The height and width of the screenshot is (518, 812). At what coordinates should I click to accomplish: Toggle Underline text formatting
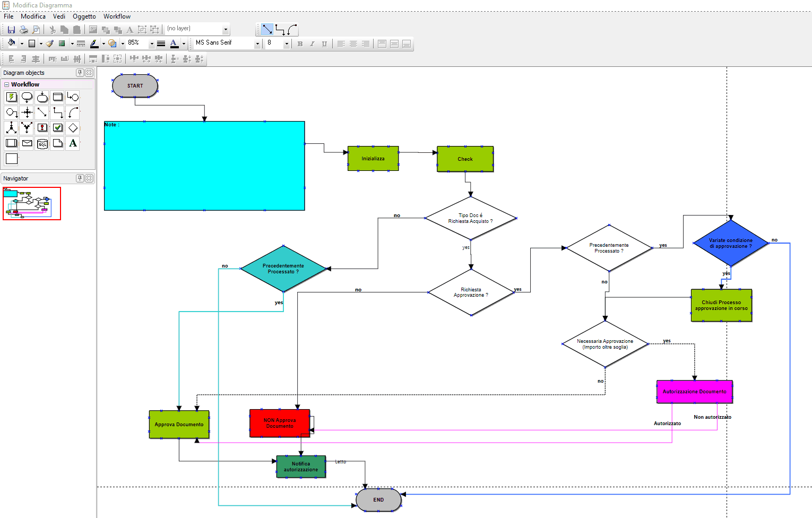pos(324,44)
